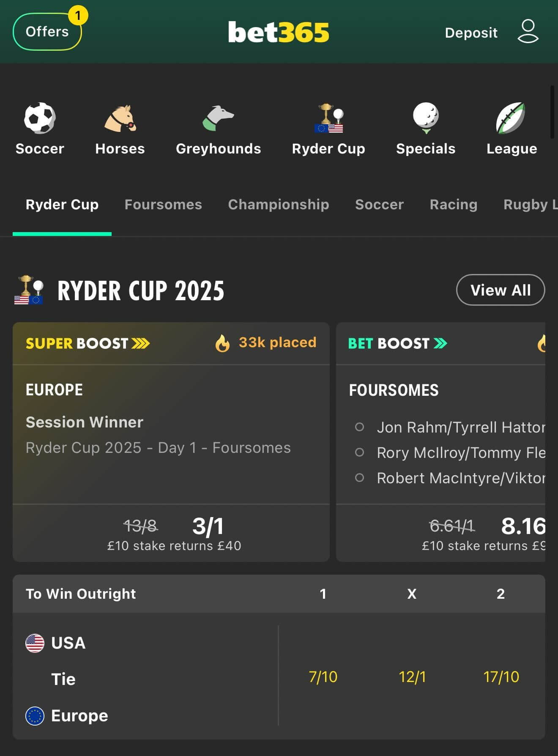Open the Racing tab
This screenshot has width=558, height=756.
(454, 205)
